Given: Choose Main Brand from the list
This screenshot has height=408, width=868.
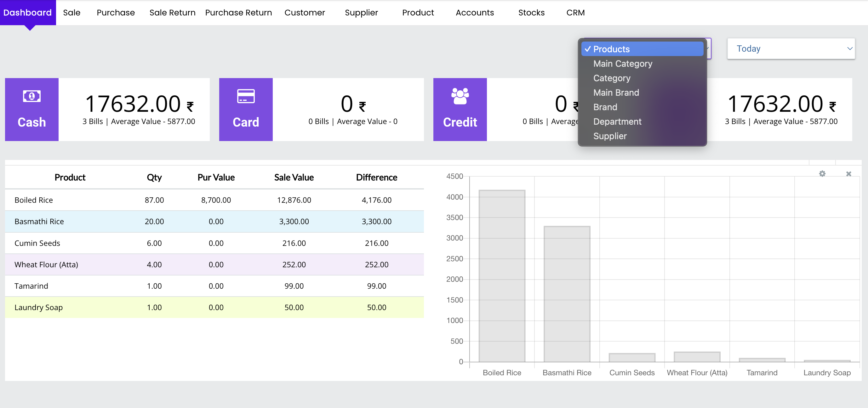Looking at the screenshot, I should pyautogui.click(x=616, y=93).
